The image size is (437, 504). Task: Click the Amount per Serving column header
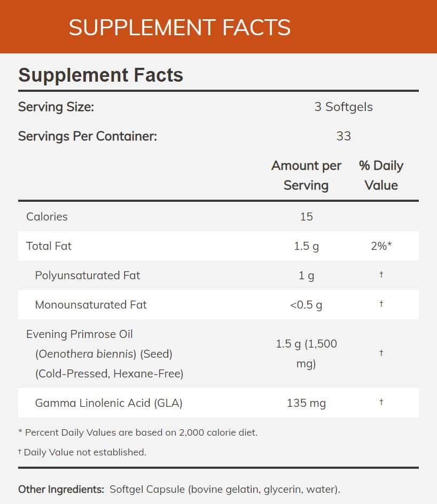point(306,176)
